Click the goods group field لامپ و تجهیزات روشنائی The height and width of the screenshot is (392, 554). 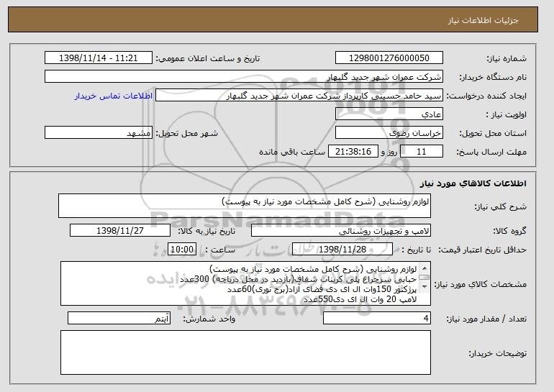[341, 231]
